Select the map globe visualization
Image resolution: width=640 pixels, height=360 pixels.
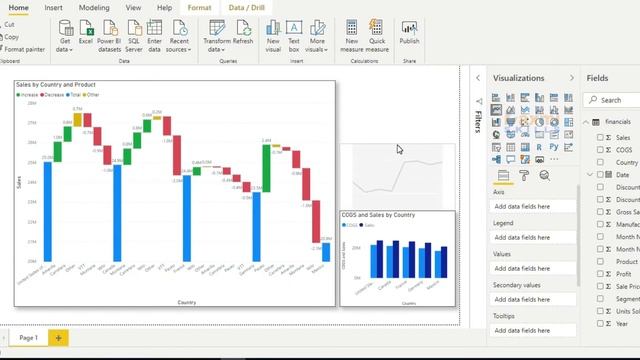[496, 134]
